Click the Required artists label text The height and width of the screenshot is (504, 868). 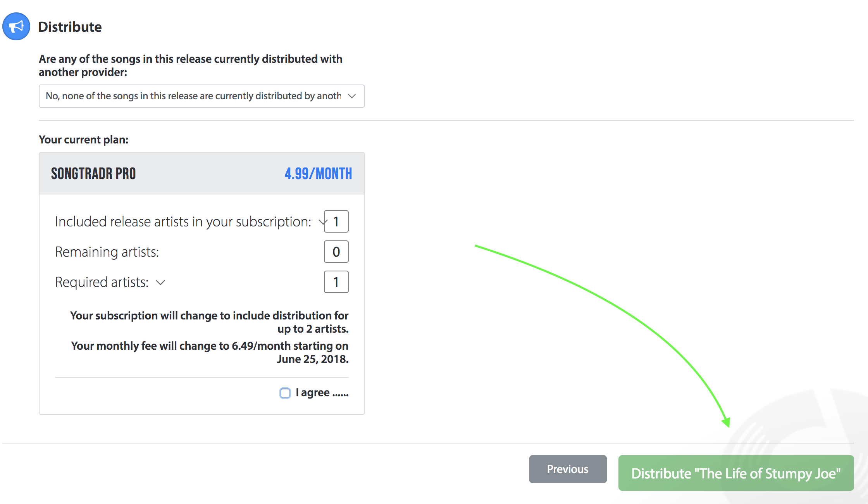point(102,282)
